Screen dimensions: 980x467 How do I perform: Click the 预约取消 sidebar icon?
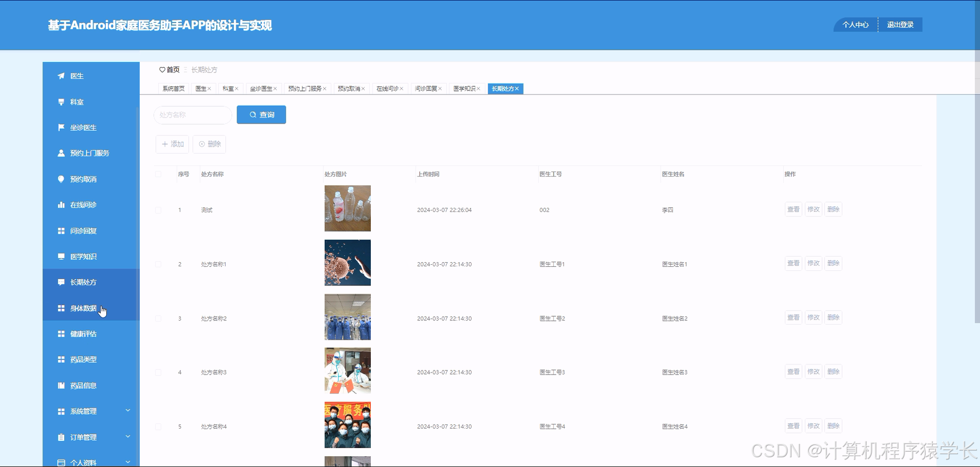tap(61, 179)
